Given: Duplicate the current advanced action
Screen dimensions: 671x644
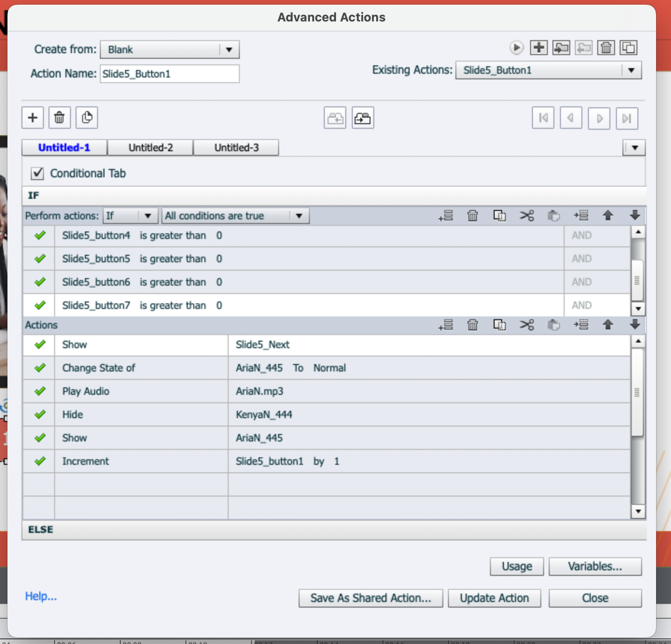Looking at the screenshot, I should 628,48.
